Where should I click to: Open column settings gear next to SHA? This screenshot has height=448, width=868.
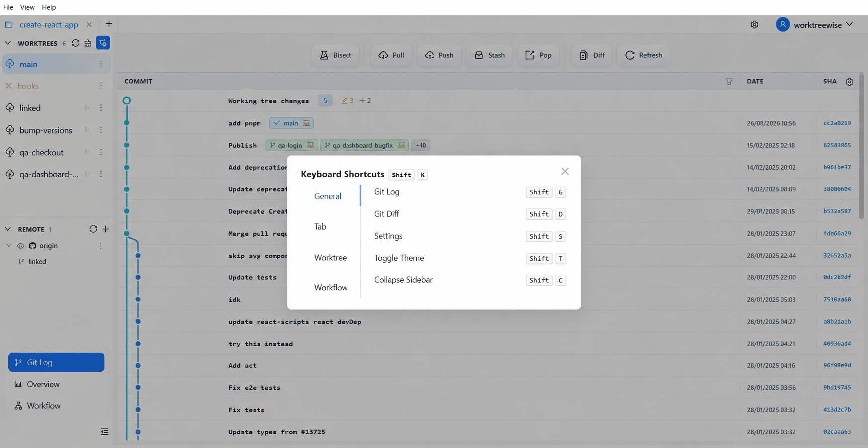[849, 82]
